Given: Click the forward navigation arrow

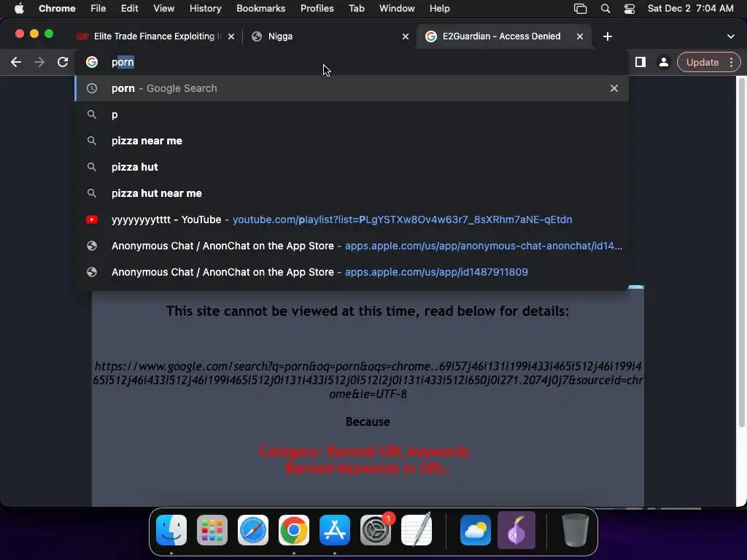Looking at the screenshot, I should click(39, 62).
